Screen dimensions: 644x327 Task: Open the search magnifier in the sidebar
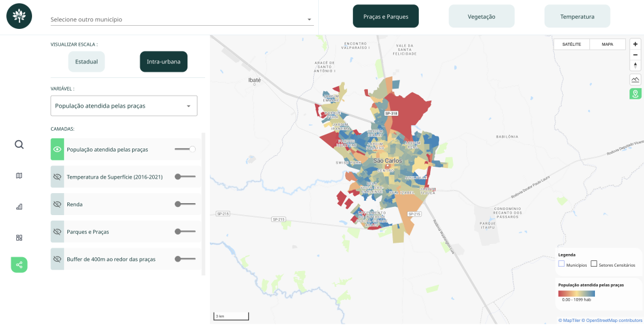coord(19,145)
